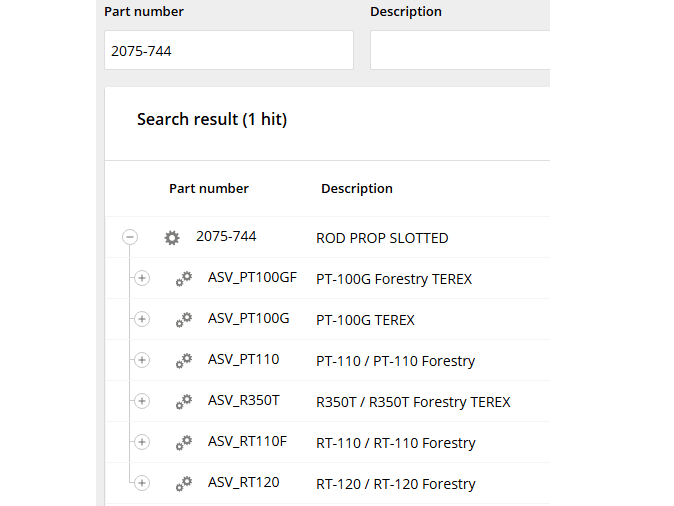Expand the ASV_RT110F row

142,443
